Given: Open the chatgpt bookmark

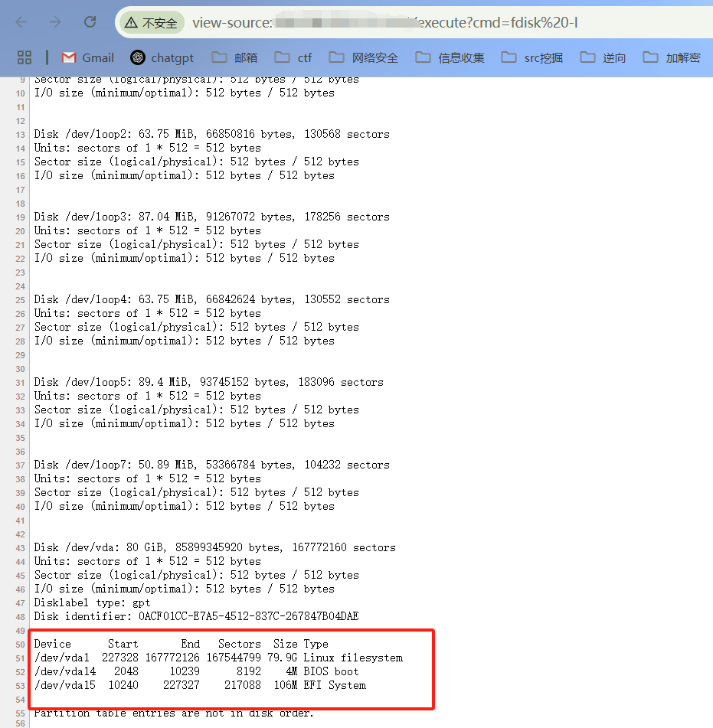Looking at the screenshot, I should pyautogui.click(x=162, y=57).
